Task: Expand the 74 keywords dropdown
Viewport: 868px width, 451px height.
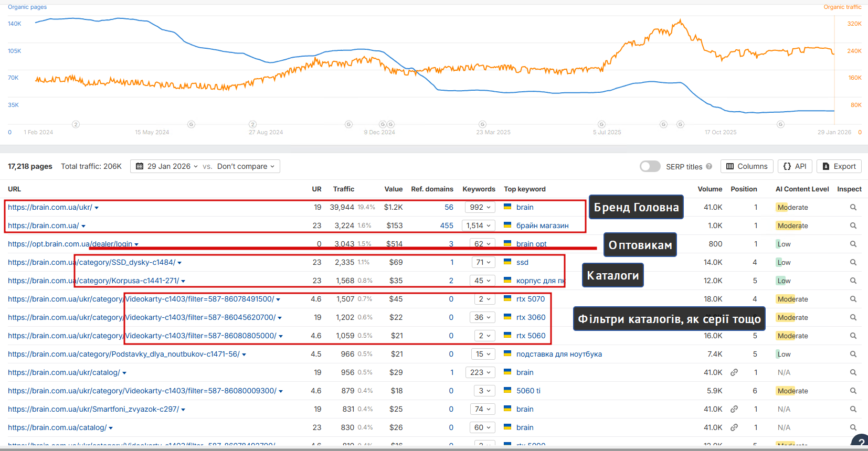Action: 482,409
